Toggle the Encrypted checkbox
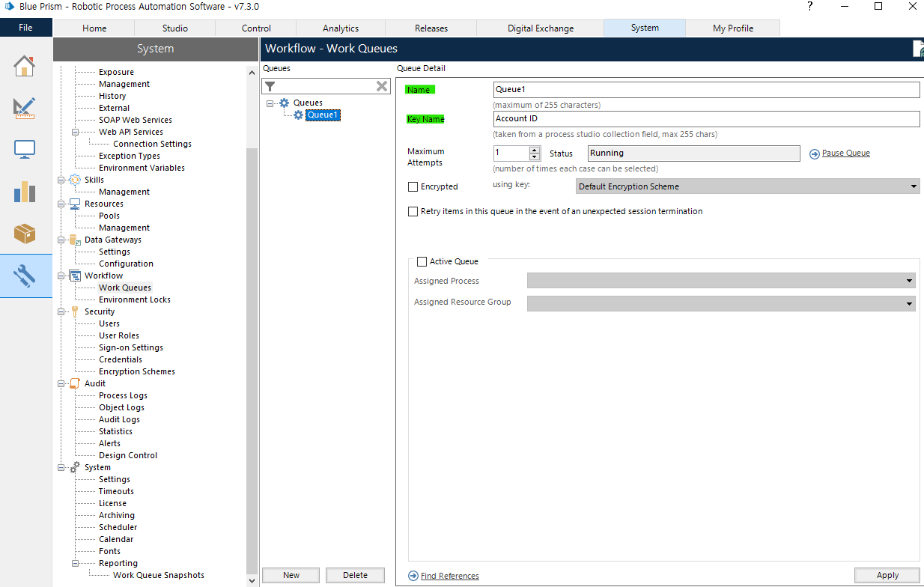924x587 pixels. tap(413, 186)
